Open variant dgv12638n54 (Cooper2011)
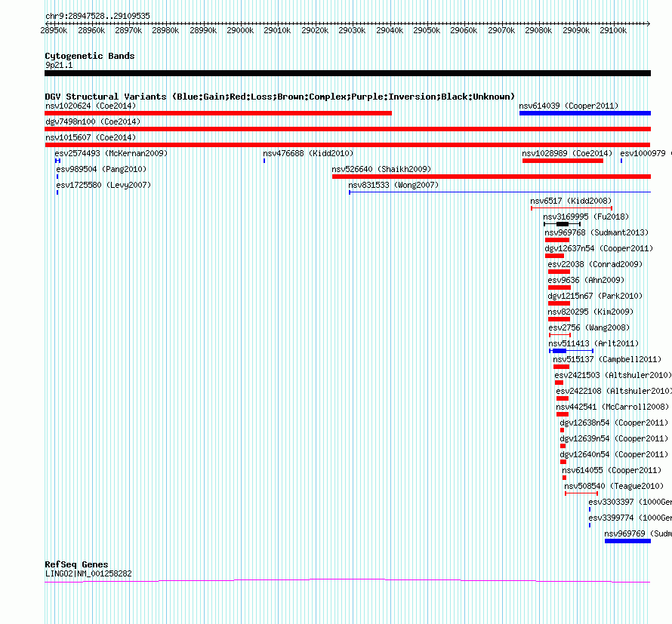Viewport: 672px width, 624px height. tap(614, 423)
